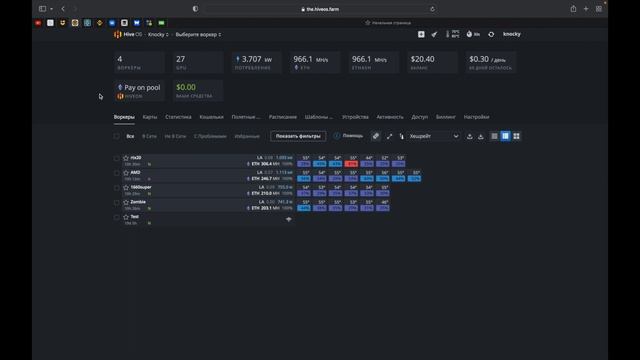Switch to the Расписание tab
Viewport: 640px width, 360px height.
[282, 117]
